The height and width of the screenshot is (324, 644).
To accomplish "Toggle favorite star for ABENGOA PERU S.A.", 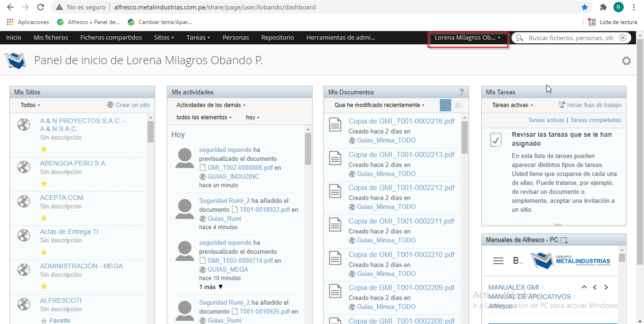I will 44,183.
